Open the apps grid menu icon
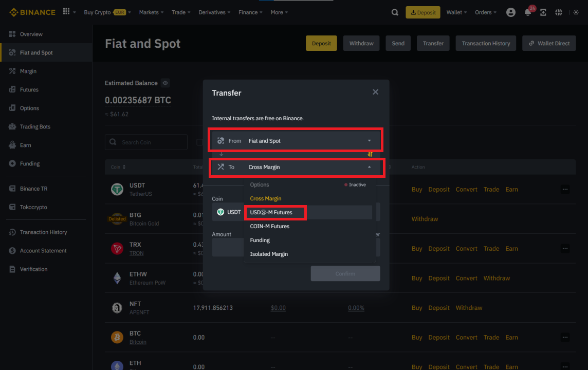The image size is (588, 370). tap(66, 12)
